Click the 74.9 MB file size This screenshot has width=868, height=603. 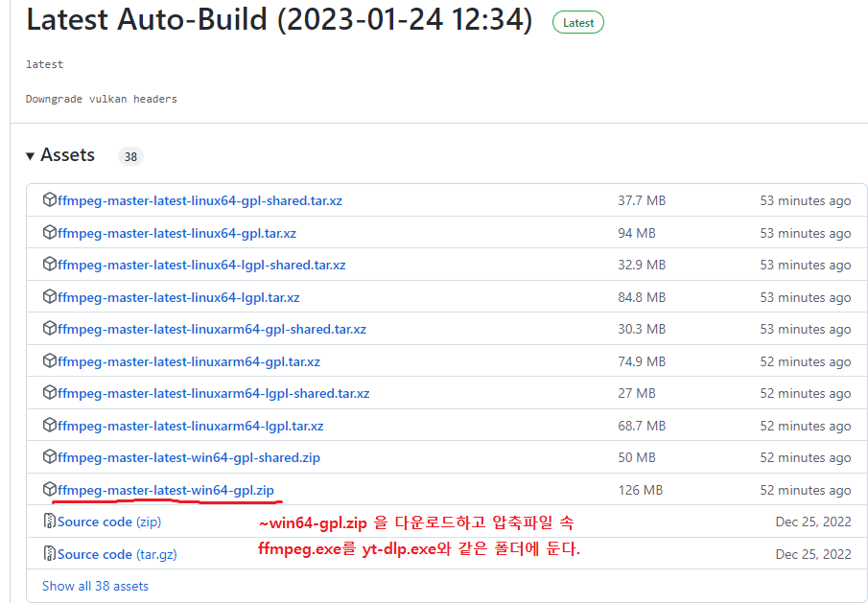(642, 361)
